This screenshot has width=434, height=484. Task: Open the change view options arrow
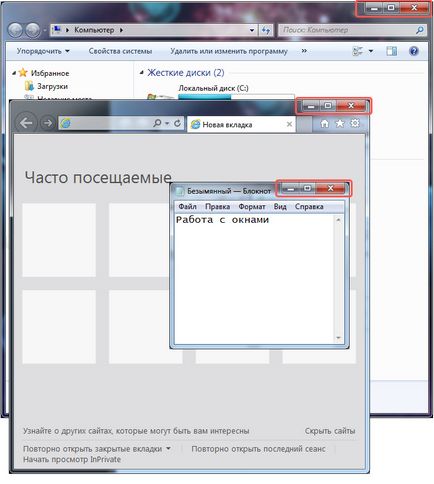(371, 51)
